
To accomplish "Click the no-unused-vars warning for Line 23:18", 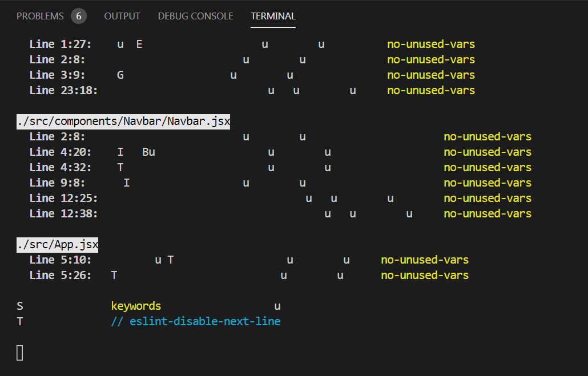I will pyautogui.click(x=431, y=90).
